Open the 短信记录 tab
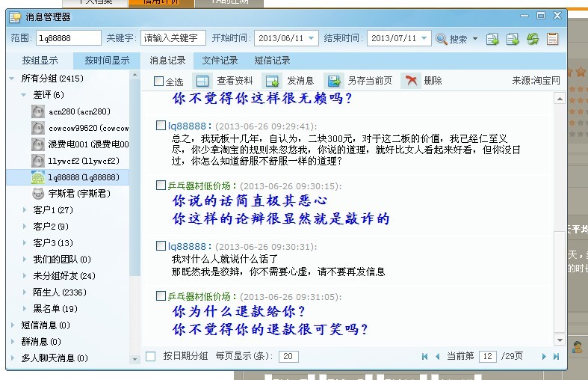 pyautogui.click(x=272, y=61)
